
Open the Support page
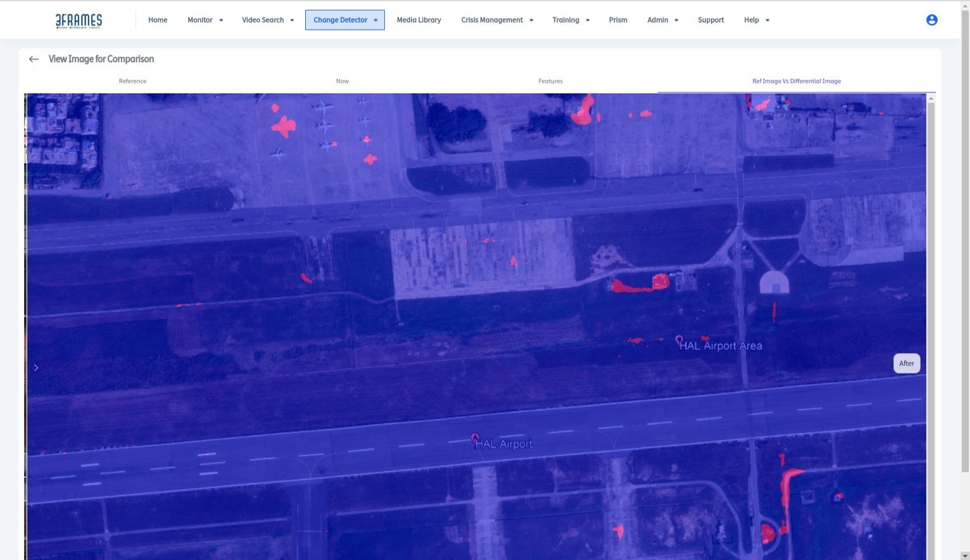(x=710, y=20)
